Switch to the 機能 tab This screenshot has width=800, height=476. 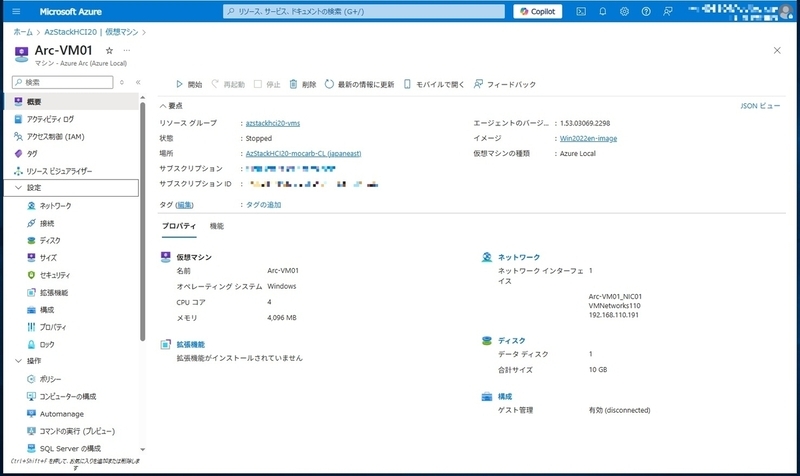[x=217, y=226]
